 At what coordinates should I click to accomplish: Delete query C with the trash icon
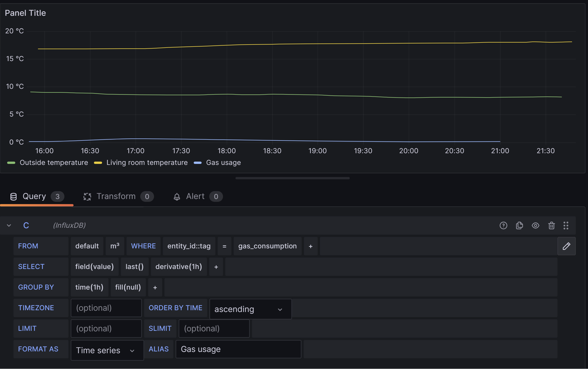(551, 225)
